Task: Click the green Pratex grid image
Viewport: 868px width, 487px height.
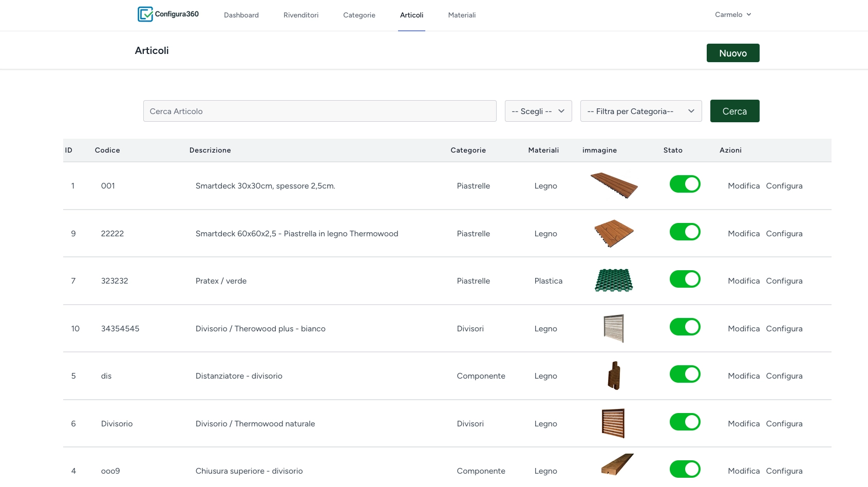Action: [614, 280]
